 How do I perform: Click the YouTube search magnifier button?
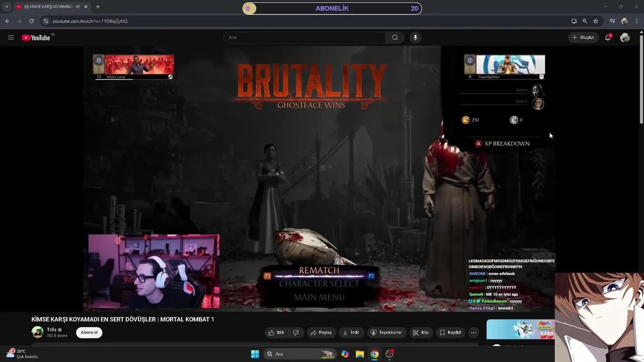pyautogui.click(x=395, y=37)
